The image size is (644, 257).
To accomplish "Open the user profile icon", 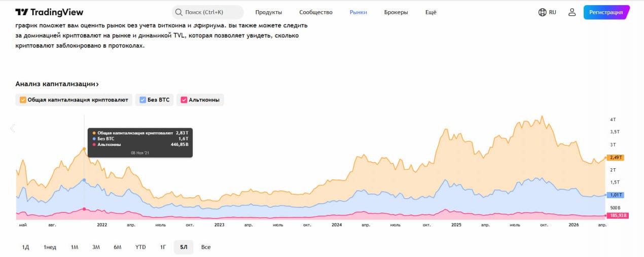I will 572,12.
